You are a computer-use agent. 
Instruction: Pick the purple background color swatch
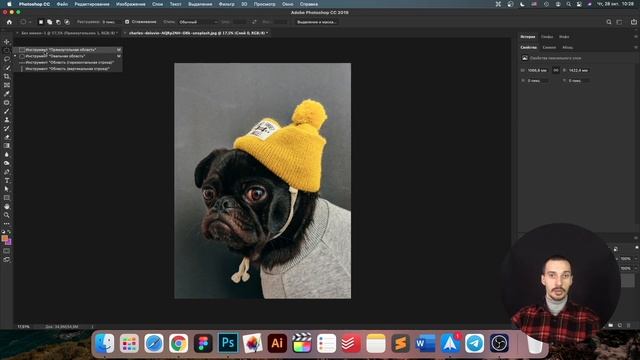[9, 242]
